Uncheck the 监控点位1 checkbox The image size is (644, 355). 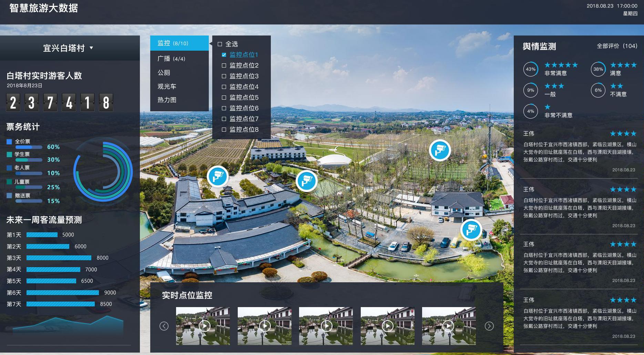coord(224,55)
